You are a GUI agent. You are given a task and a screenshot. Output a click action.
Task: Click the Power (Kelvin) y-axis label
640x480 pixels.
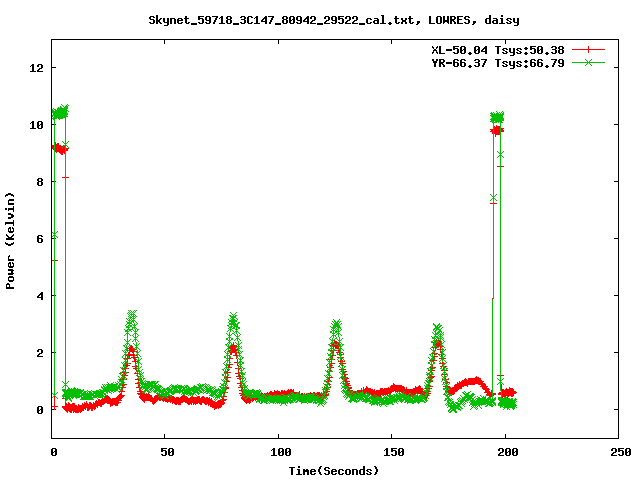[10, 241]
